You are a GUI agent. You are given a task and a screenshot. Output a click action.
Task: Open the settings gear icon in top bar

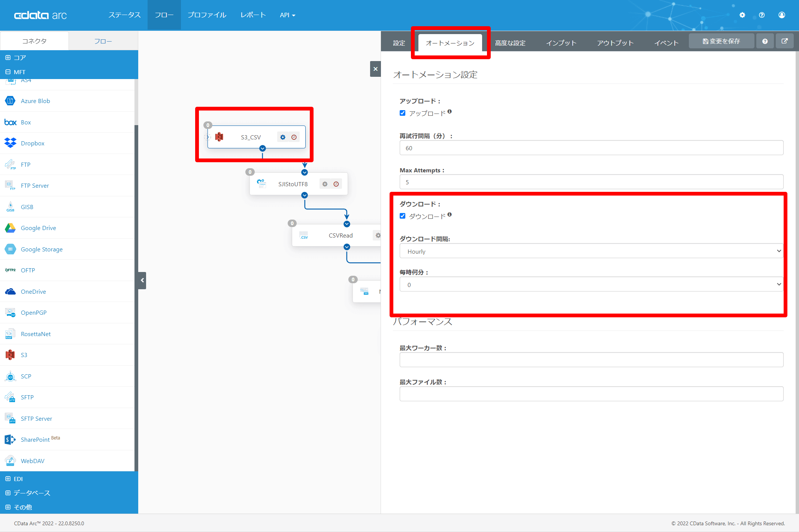pos(742,15)
